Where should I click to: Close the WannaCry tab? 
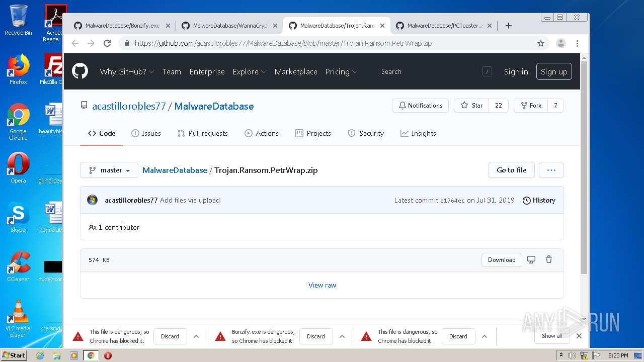[275, 26]
